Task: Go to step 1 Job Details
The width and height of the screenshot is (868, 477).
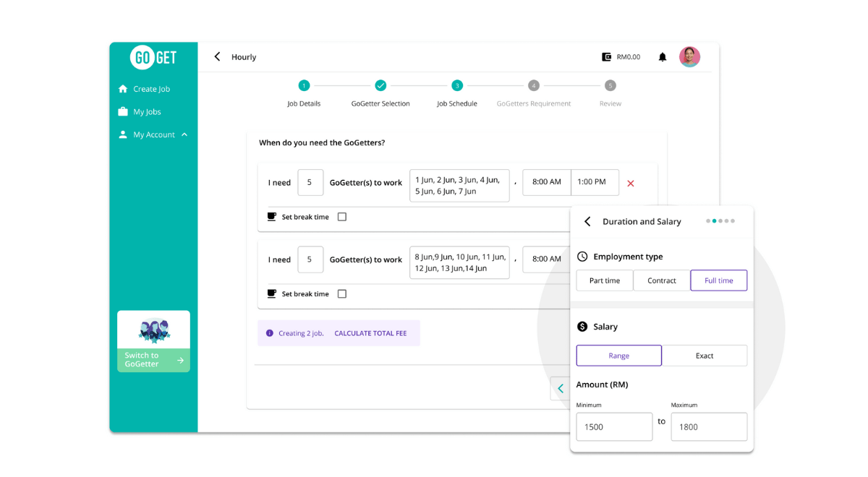Action: coord(304,85)
